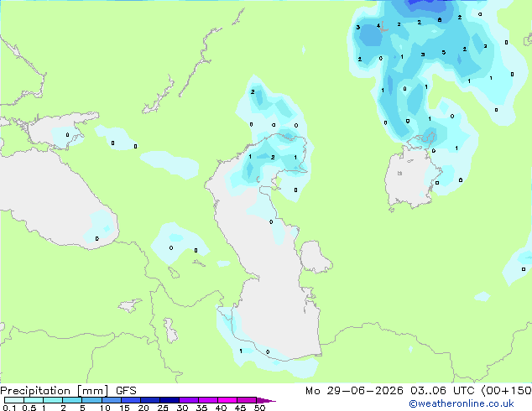532x411 pixels.
Task: Click the 10–15 mm blue legend swatch
Action: click(x=112, y=400)
